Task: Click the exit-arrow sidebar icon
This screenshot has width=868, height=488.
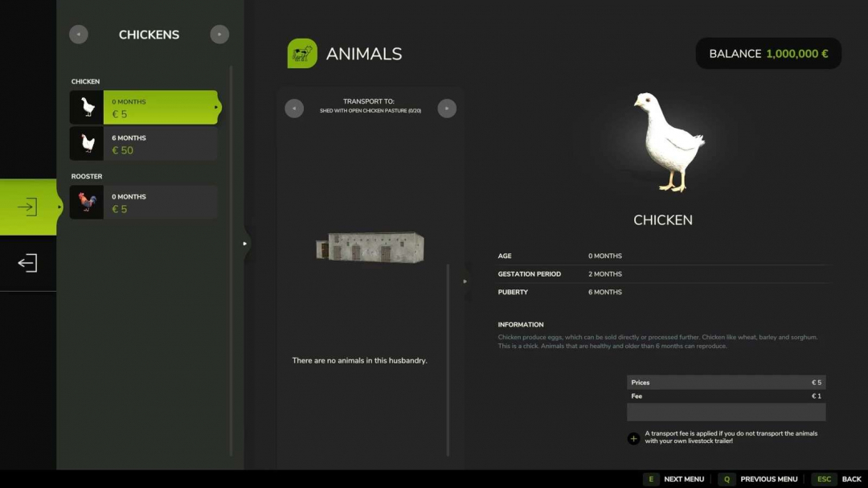Action: tap(27, 263)
